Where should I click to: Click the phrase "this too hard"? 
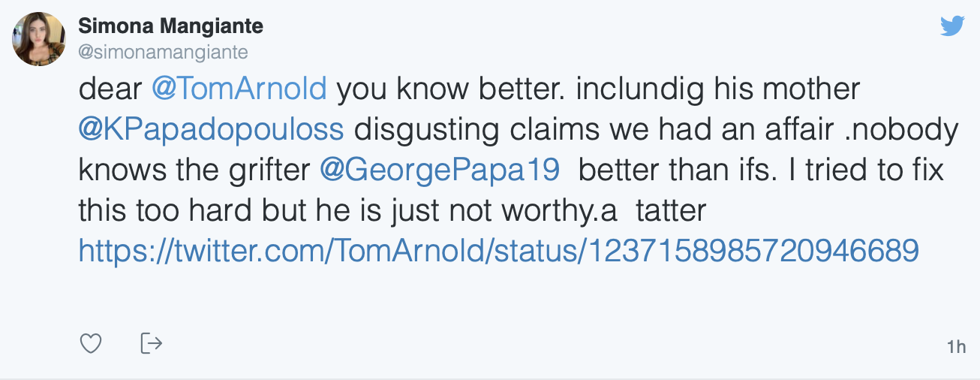tap(167, 211)
